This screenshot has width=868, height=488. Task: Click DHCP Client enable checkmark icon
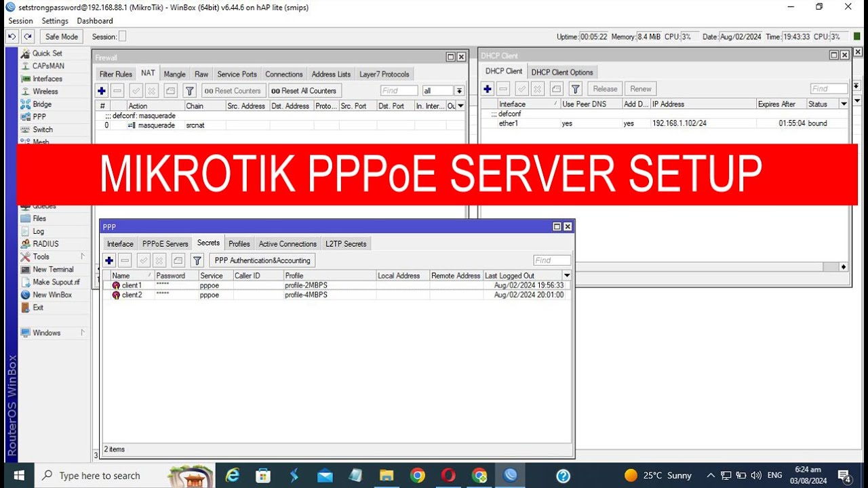tap(522, 89)
